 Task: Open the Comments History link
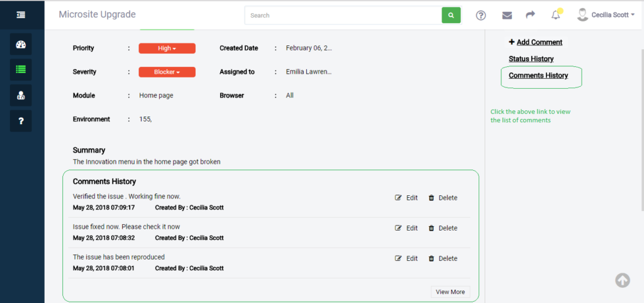[538, 76]
